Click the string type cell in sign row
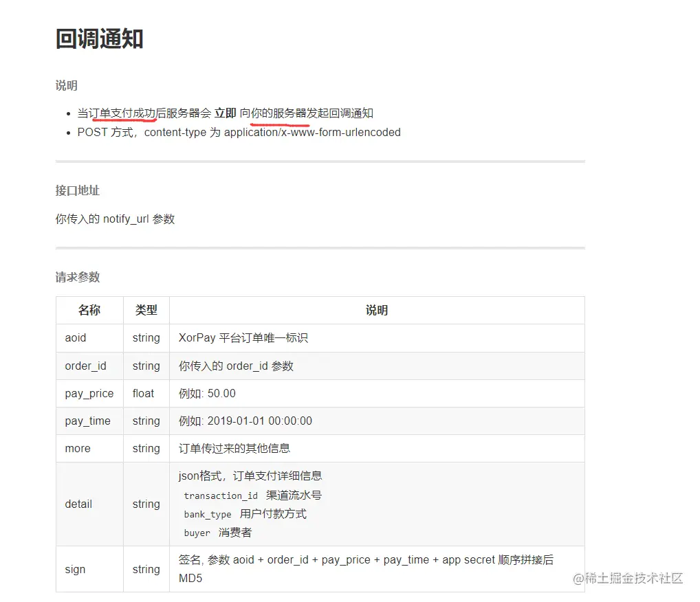 tap(146, 570)
